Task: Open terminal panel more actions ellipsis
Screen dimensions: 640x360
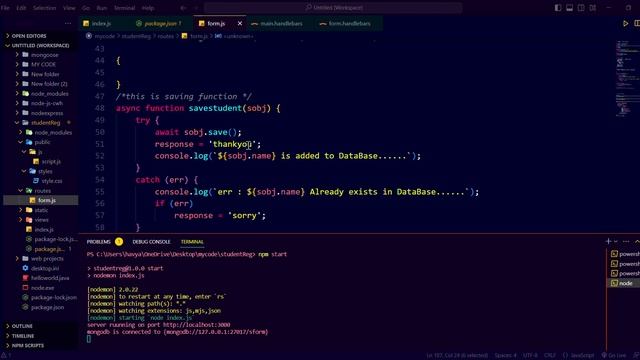Action: click(x=626, y=241)
